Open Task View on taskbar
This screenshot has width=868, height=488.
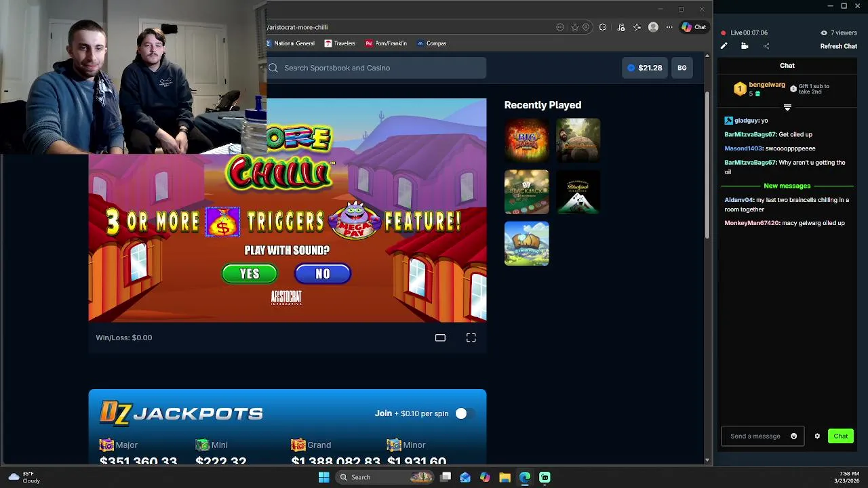446,477
